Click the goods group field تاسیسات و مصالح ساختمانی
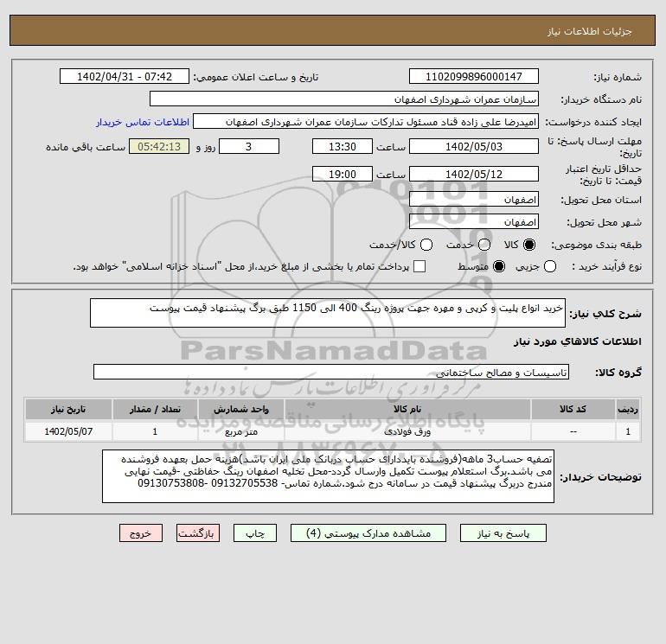 [x=331, y=372]
